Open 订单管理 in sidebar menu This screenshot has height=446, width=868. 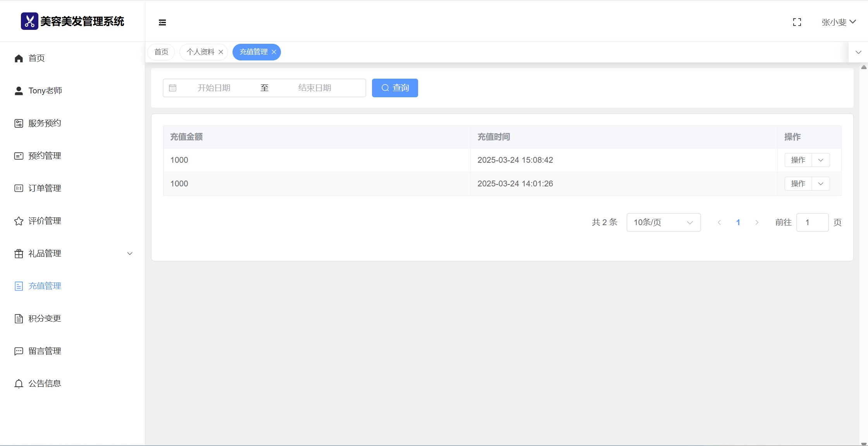[45, 188]
